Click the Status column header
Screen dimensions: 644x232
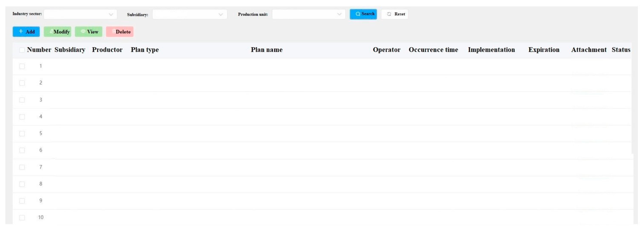621,50
